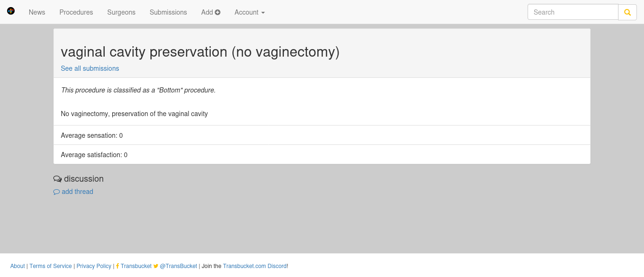Open the Surgeons navigation item
This screenshot has width=644, height=277.
(121, 12)
